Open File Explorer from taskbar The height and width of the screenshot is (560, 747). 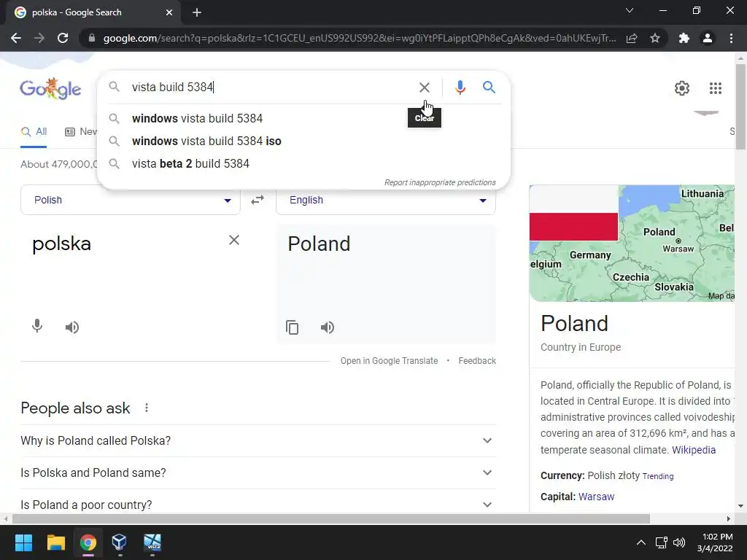pyautogui.click(x=55, y=542)
